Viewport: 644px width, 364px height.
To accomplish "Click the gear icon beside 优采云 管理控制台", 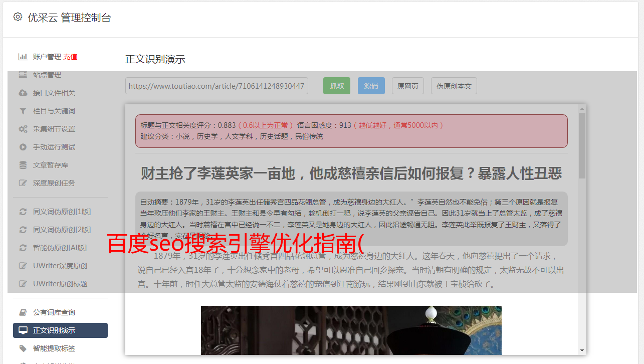I will click(18, 17).
